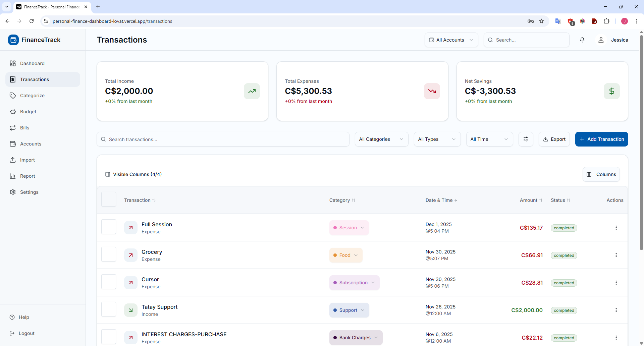The image size is (644, 346).
Task: Expand the All Categories filter dropdown
Action: (381, 139)
